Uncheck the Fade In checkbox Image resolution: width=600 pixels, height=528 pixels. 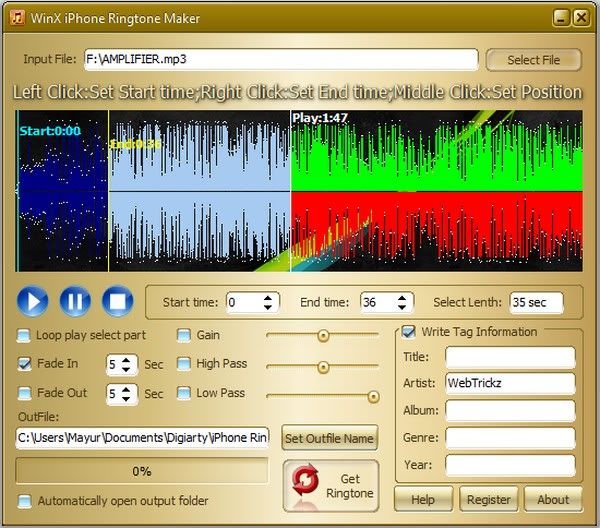point(24,363)
